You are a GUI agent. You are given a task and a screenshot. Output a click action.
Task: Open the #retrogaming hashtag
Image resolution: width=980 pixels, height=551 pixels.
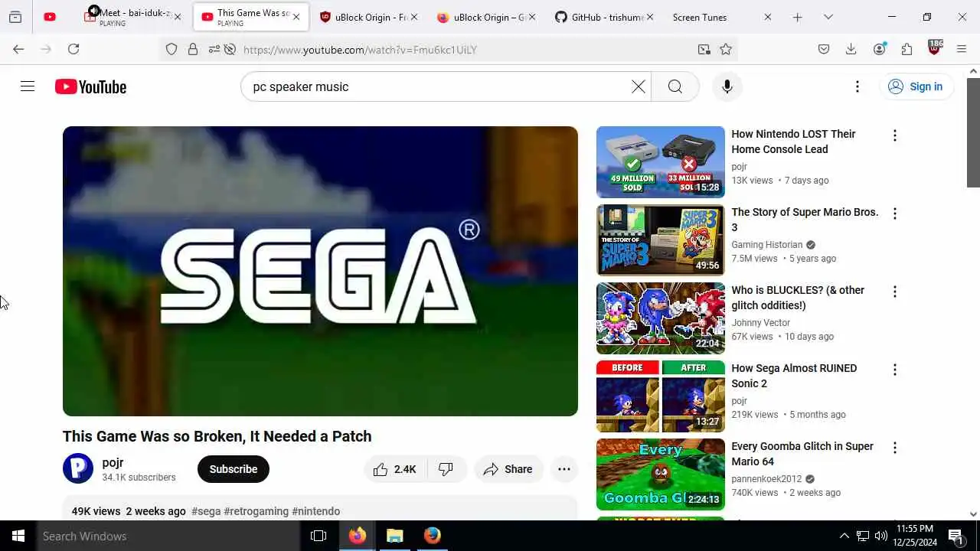256,511
